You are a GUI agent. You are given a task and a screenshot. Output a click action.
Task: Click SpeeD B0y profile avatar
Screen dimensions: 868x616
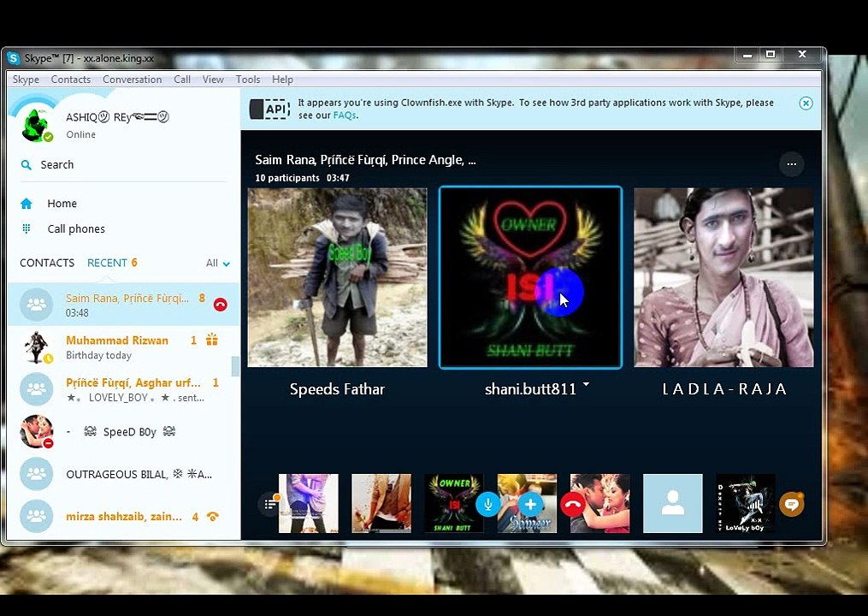pos(37,431)
